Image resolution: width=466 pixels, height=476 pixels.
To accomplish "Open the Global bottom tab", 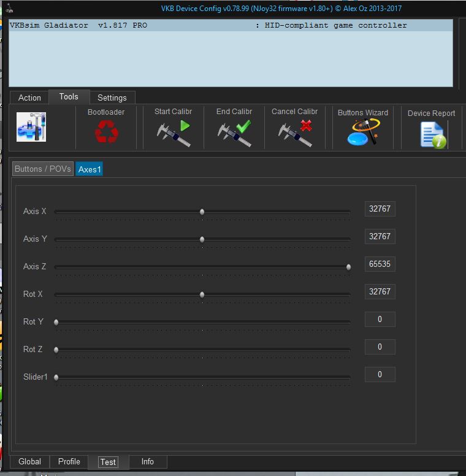I will [29, 462].
